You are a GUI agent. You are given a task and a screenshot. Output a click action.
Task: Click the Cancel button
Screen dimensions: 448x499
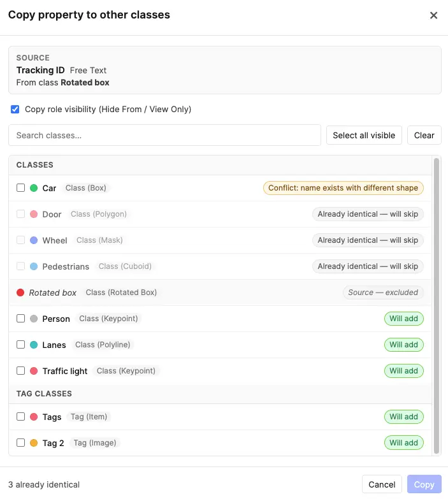click(x=382, y=484)
